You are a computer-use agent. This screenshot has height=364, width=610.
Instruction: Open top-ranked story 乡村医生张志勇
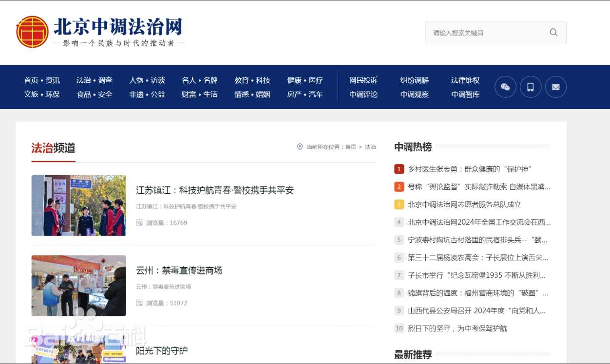(x=469, y=169)
